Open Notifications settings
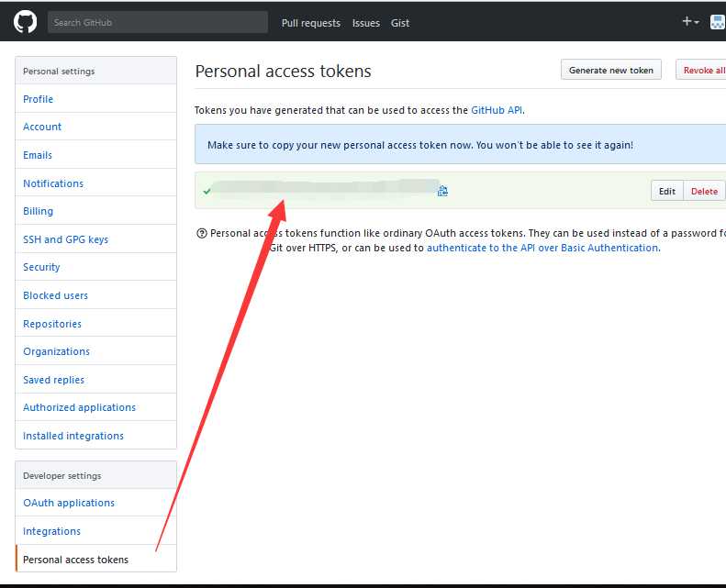This screenshot has width=726, height=588. pyautogui.click(x=95, y=183)
